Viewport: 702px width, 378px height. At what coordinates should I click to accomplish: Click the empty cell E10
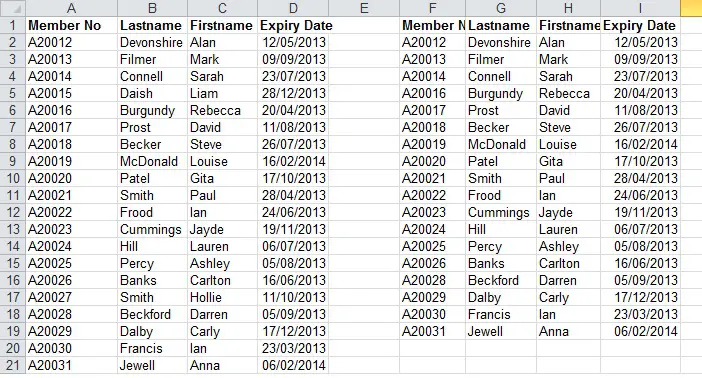coord(364,179)
